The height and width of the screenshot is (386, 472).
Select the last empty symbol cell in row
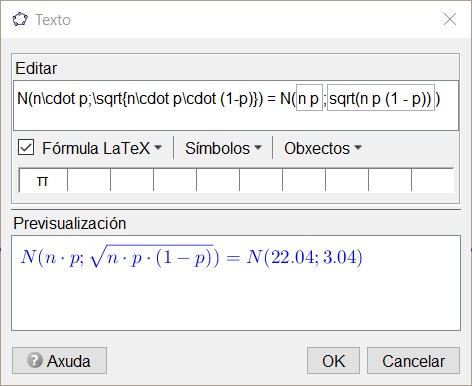point(433,180)
